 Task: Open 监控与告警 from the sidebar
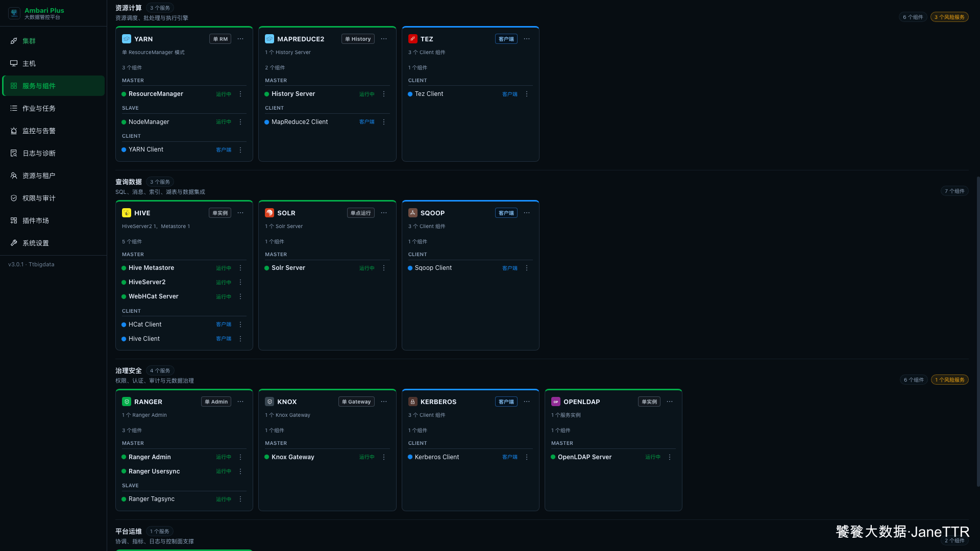click(x=53, y=131)
